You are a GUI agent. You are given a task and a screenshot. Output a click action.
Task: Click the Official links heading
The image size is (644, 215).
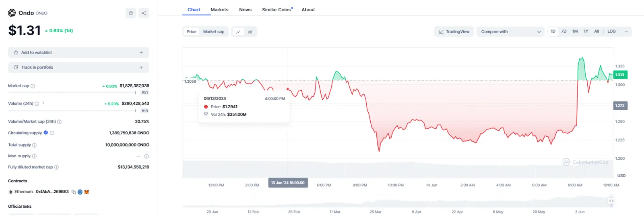click(x=20, y=207)
